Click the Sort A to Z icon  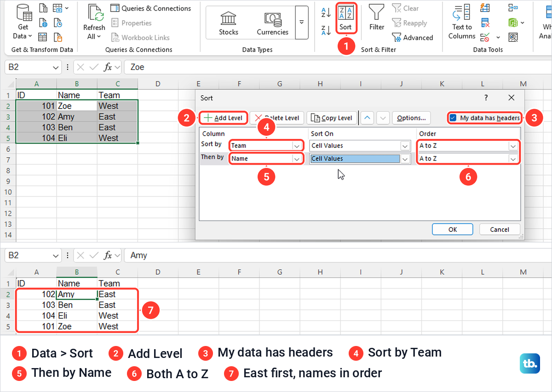(x=326, y=13)
